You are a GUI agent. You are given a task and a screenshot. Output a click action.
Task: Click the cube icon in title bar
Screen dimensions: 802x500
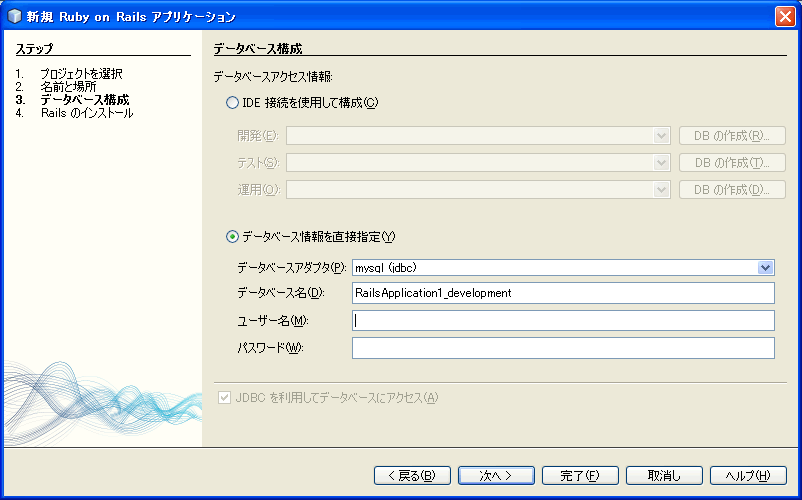click(14, 16)
